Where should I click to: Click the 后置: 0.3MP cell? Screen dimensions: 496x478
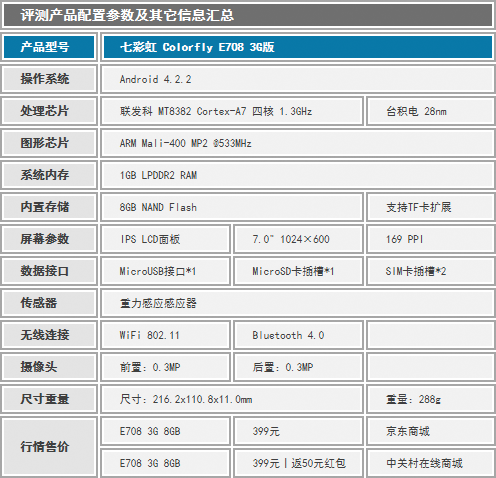pos(298,367)
